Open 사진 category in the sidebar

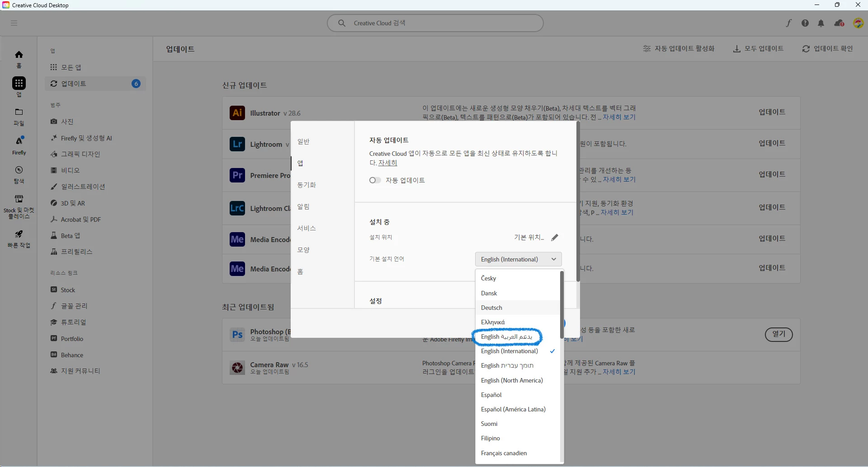(95, 121)
